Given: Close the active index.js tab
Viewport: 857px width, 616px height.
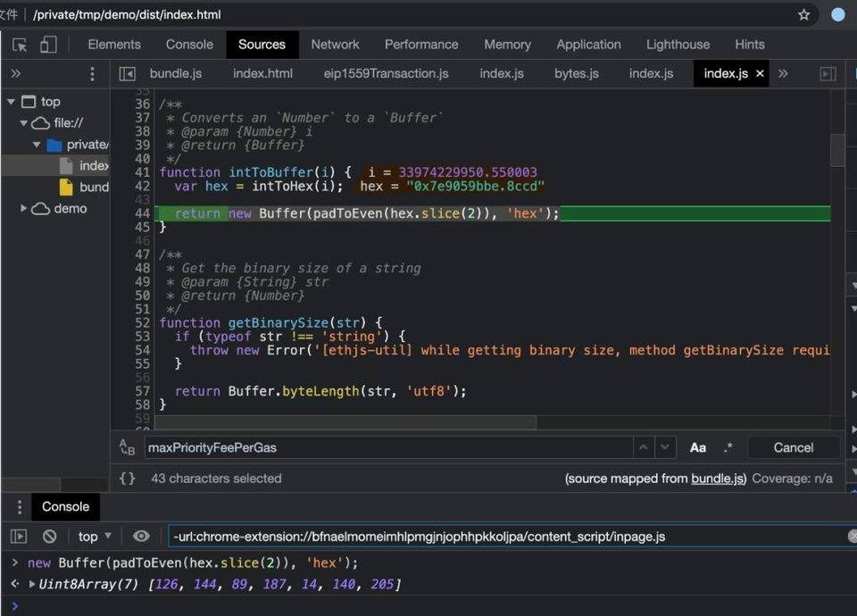Looking at the screenshot, I should click(x=760, y=73).
